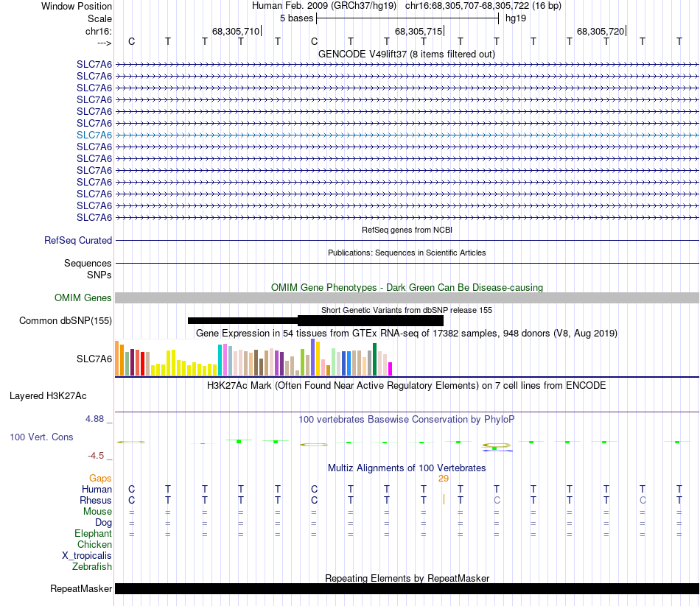This screenshot has width=700, height=606.
Task: Click SLC7A6 label beside the GTEx bar chart
Action: pyautogui.click(x=94, y=359)
